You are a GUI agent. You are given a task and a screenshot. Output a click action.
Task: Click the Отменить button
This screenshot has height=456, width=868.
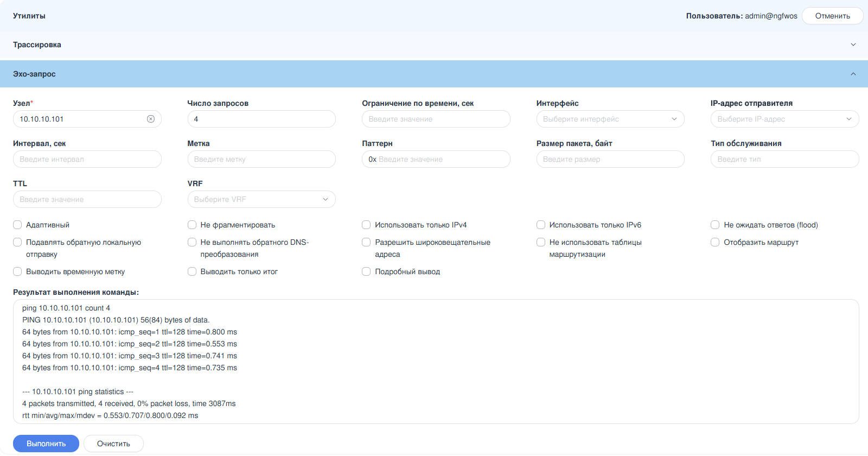[x=833, y=16]
